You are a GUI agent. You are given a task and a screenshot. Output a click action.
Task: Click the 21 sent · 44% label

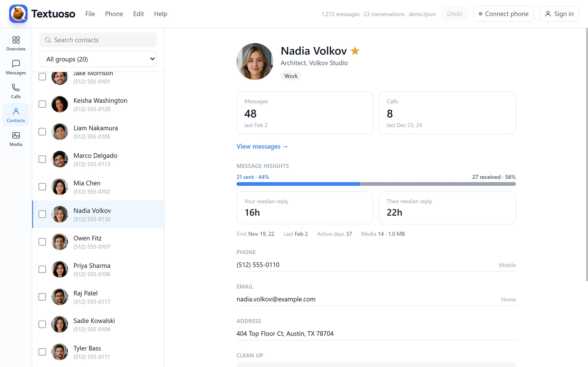(x=253, y=177)
